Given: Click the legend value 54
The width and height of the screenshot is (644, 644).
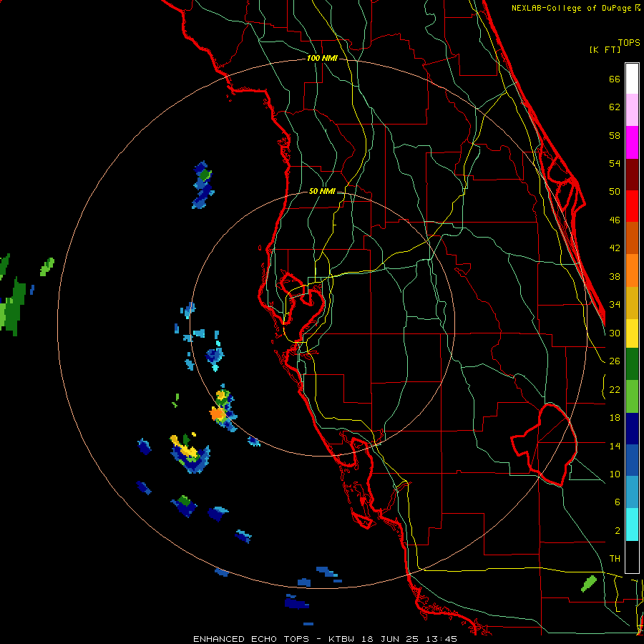Looking at the screenshot, I should (x=615, y=163).
